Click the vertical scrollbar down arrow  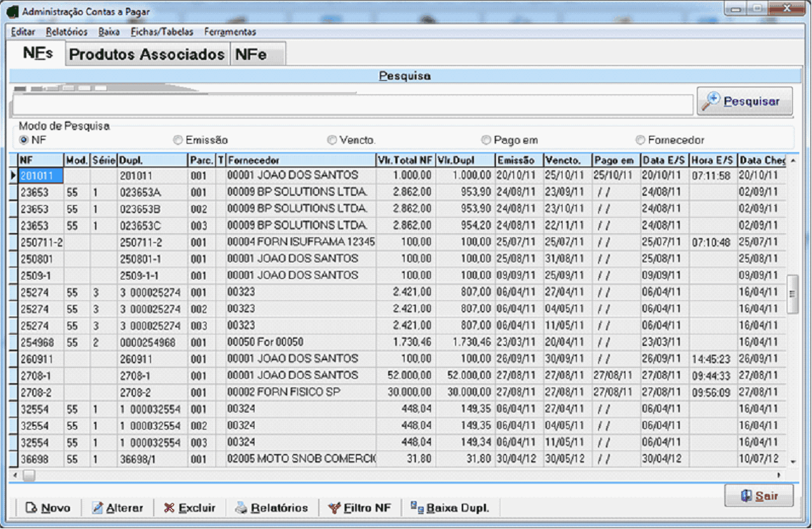click(x=792, y=462)
